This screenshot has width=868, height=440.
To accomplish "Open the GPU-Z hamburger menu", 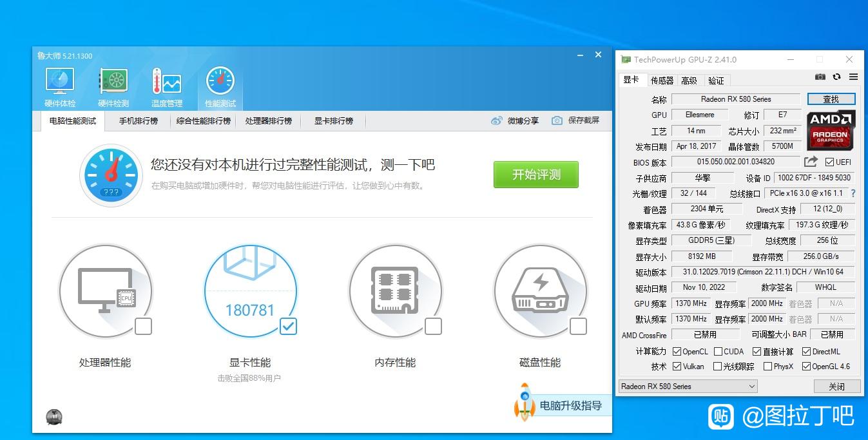I will (x=853, y=77).
